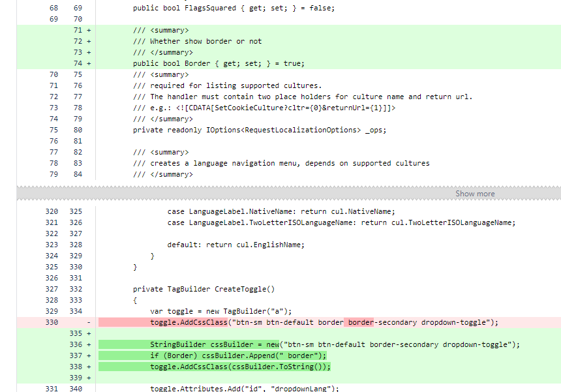Click new line number 339

pos(76,378)
